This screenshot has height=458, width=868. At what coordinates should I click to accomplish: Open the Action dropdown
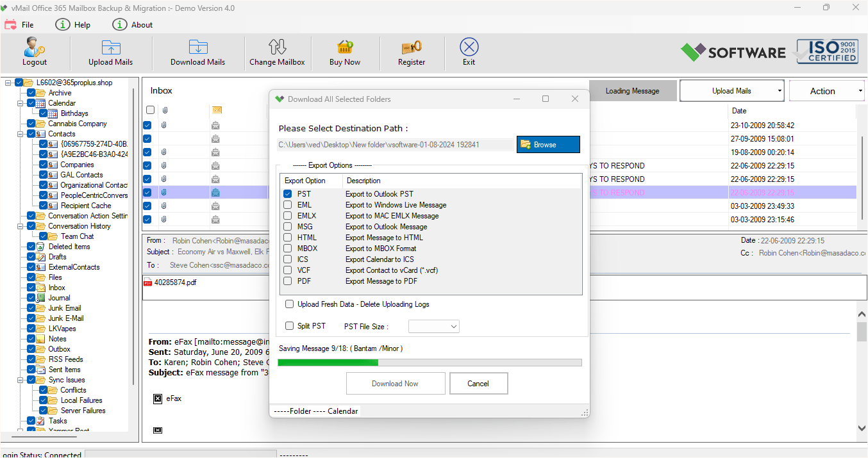[x=828, y=91]
